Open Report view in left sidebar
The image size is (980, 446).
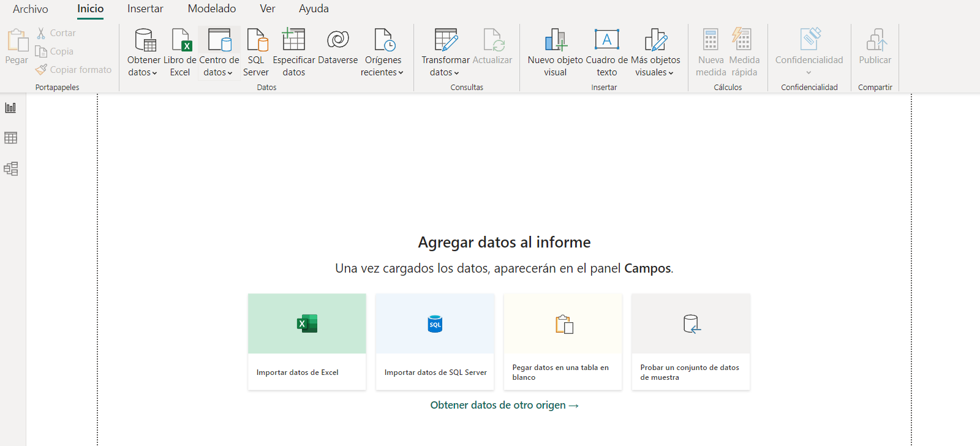click(x=10, y=108)
